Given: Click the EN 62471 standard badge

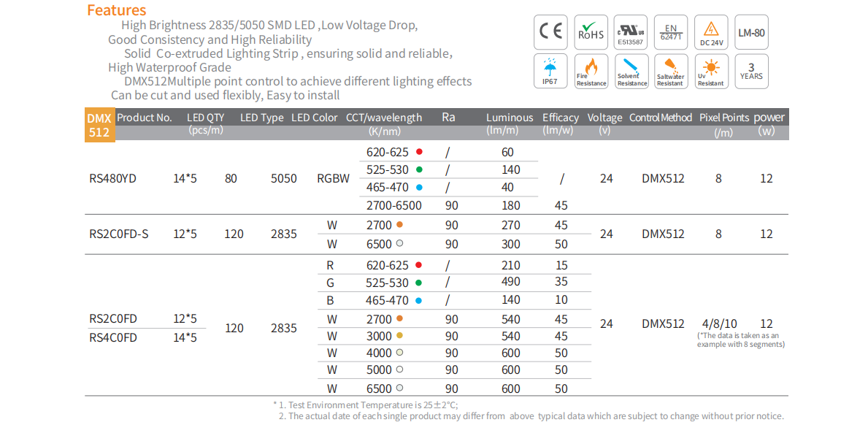Looking at the screenshot, I should (x=670, y=31).
